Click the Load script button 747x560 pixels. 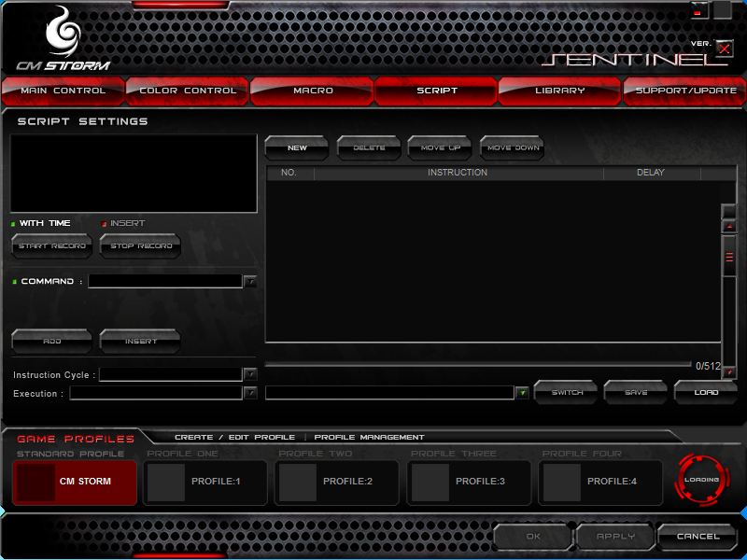click(x=706, y=393)
